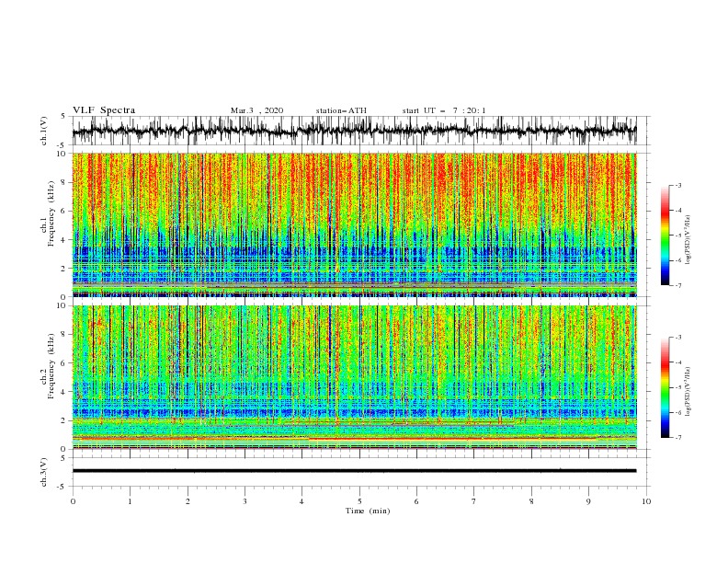The width and height of the screenshot is (728, 563).
Task: Click the "8" tick on the Time axis
Action: pos(531,501)
